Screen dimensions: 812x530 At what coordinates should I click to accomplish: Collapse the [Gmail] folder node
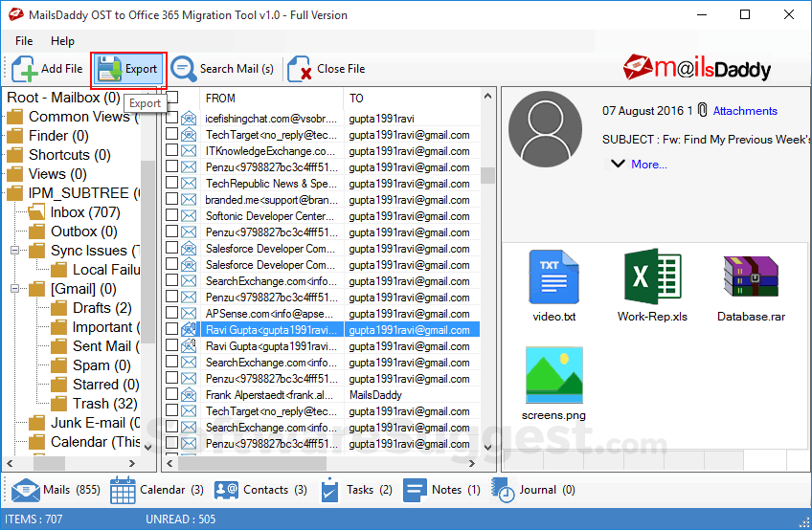coord(15,289)
